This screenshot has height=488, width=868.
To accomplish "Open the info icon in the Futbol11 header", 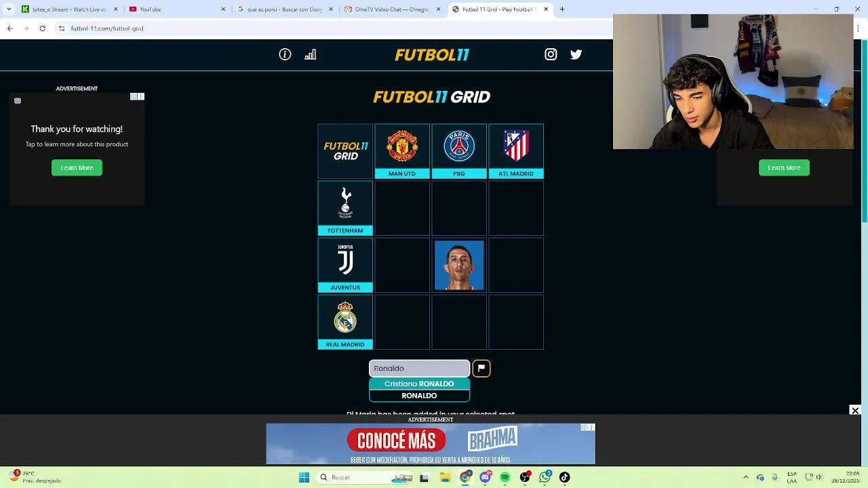I will coord(285,54).
